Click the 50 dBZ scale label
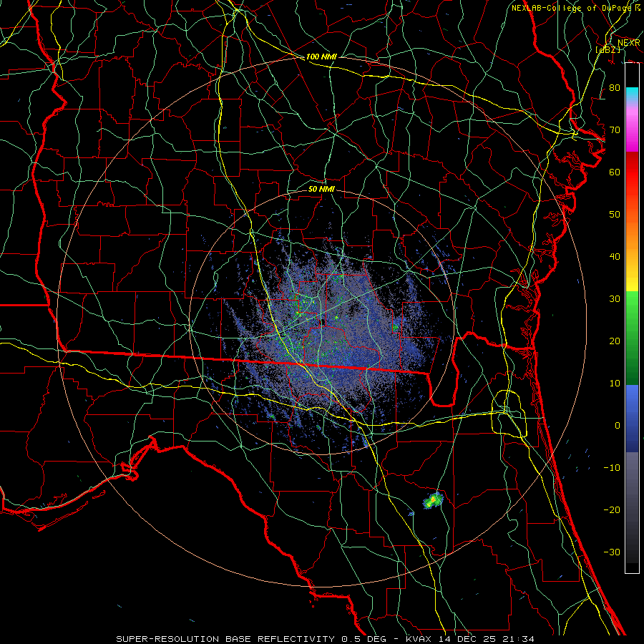Image resolution: width=644 pixels, height=644 pixels. [615, 215]
